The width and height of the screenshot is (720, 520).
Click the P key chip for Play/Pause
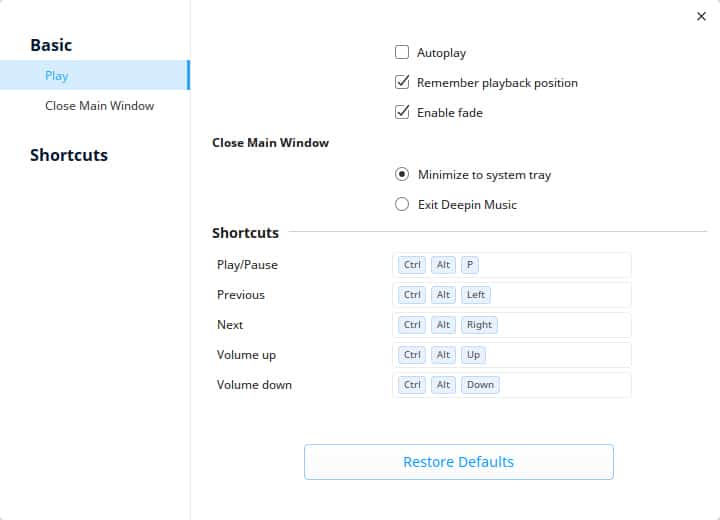click(x=470, y=265)
